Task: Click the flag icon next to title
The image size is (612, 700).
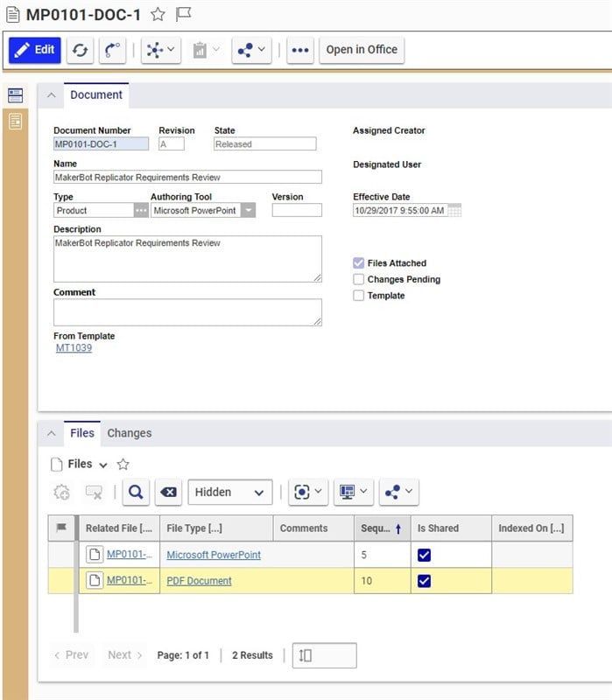Action: (x=183, y=14)
